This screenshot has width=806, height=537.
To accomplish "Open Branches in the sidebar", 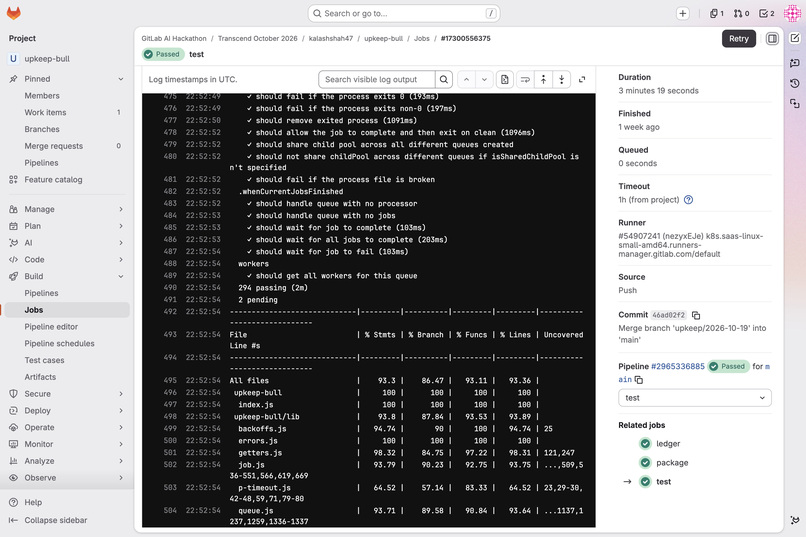I will 67,129.
